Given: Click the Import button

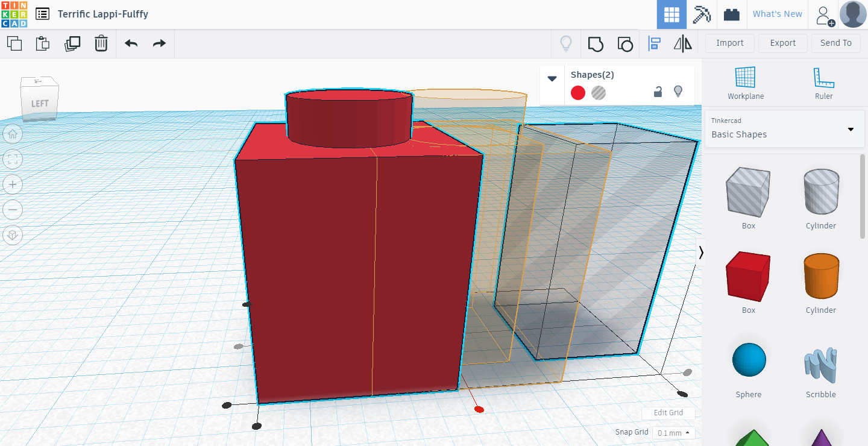Looking at the screenshot, I should coord(730,43).
